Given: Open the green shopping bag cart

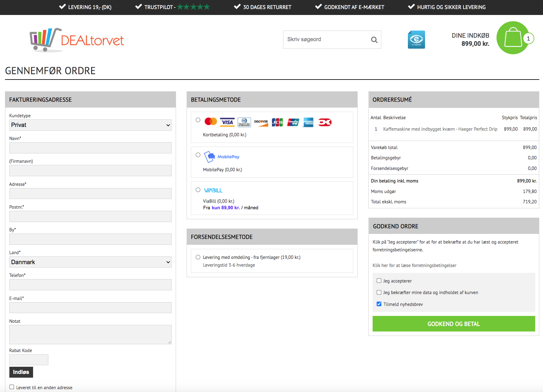Looking at the screenshot, I should pos(512,38).
